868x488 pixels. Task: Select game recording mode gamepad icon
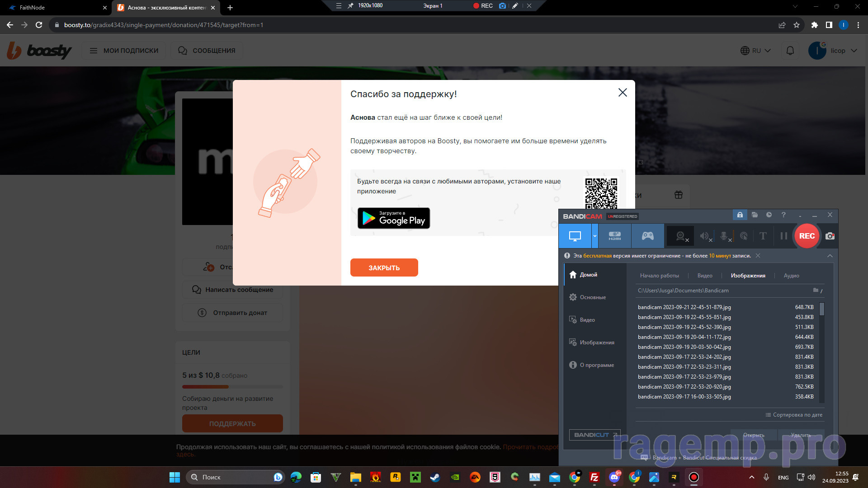point(647,236)
